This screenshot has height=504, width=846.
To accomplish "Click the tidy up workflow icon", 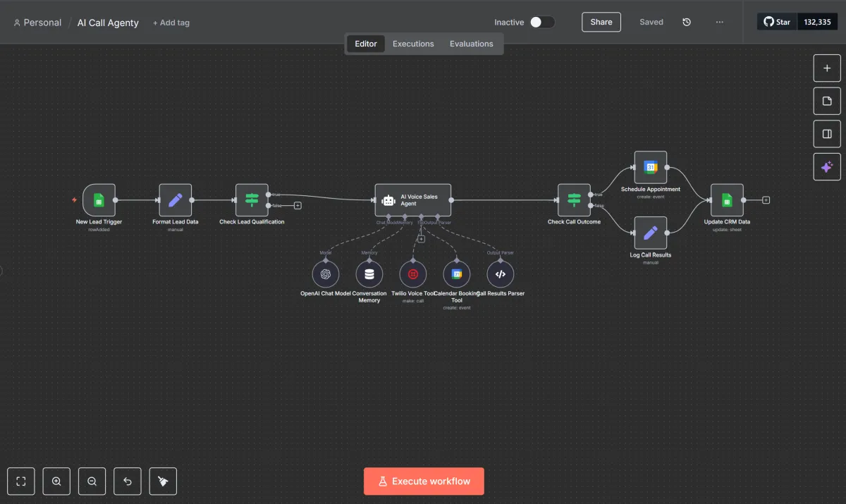I will pyautogui.click(x=164, y=481).
